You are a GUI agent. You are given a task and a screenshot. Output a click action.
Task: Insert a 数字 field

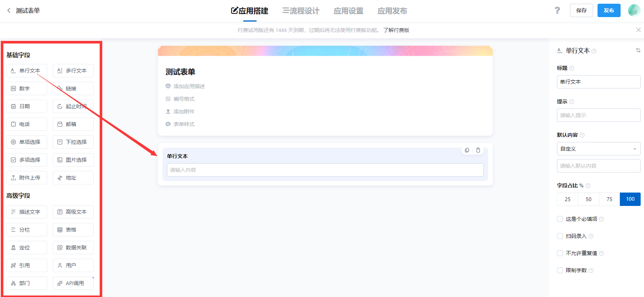pos(27,88)
